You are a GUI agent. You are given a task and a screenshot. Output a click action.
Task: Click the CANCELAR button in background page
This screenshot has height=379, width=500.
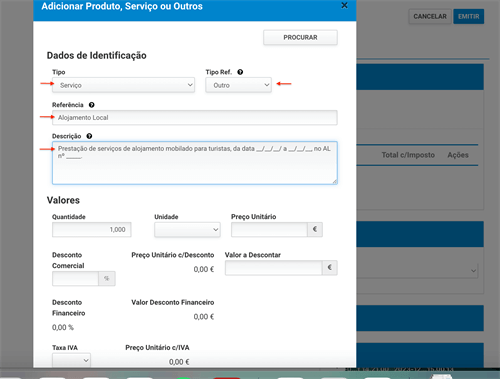coord(430,16)
